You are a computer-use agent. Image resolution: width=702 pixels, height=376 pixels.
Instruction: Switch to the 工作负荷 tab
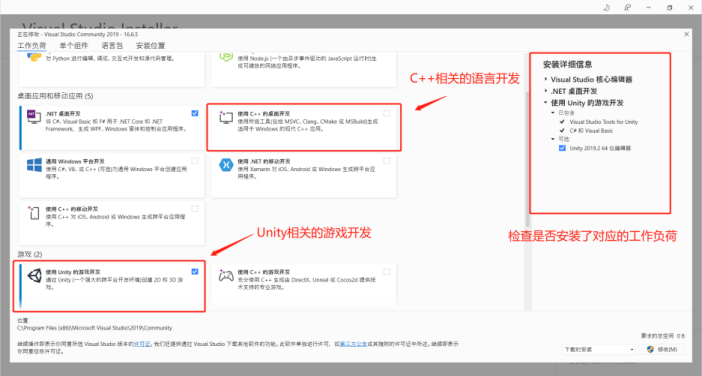click(32, 46)
